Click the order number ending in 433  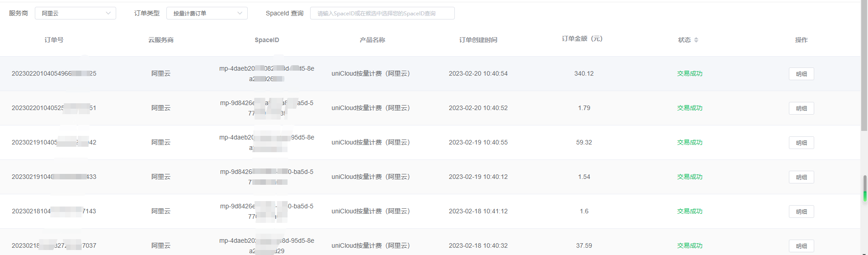[54, 177]
